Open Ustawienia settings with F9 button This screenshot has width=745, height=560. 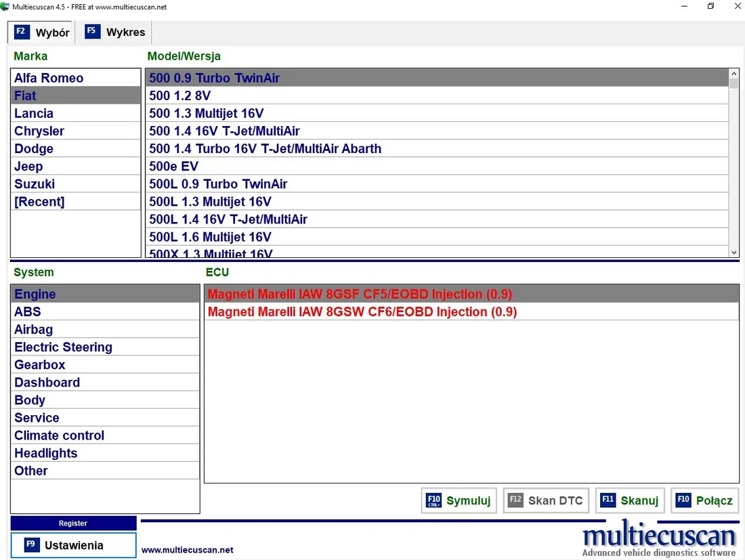point(73,545)
